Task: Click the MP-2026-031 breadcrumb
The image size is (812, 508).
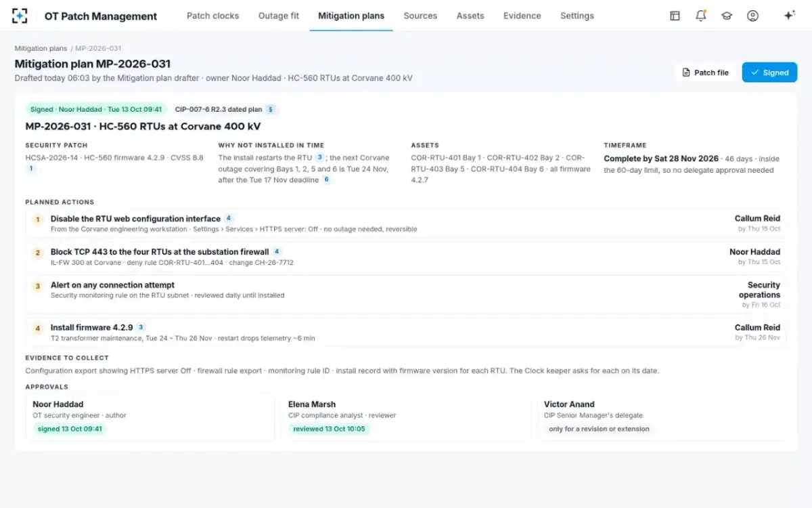Action: [98, 49]
